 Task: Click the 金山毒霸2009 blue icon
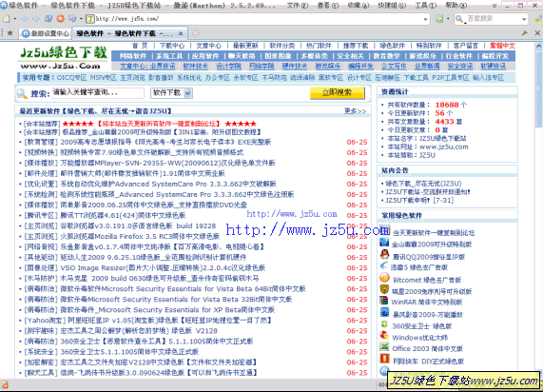(384, 243)
